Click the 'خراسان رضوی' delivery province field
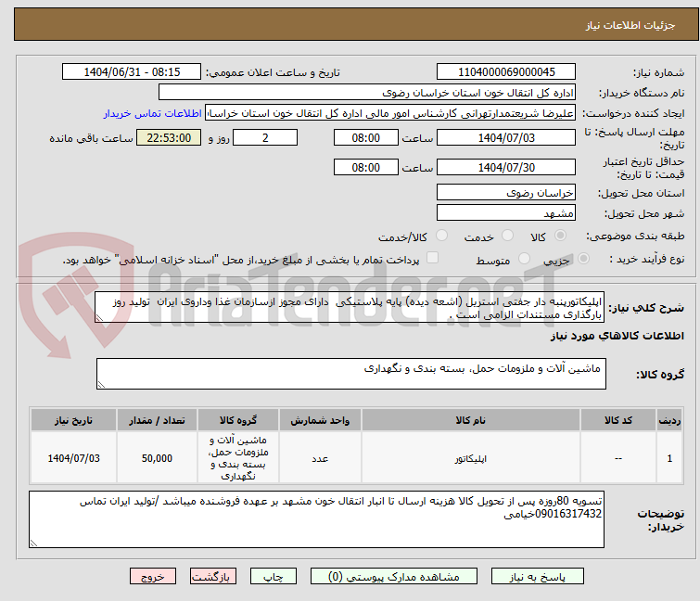 [x=505, y=192]
